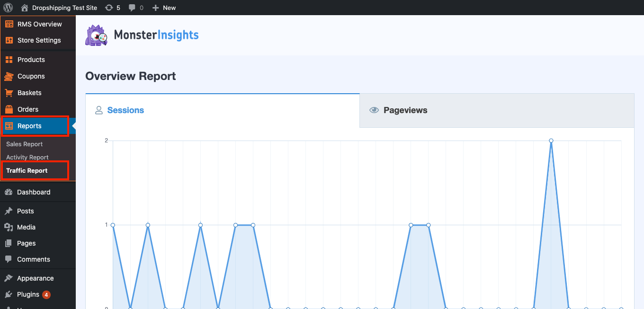
Task: Click the Dashboard gauge icon
Action: (9, 192)
